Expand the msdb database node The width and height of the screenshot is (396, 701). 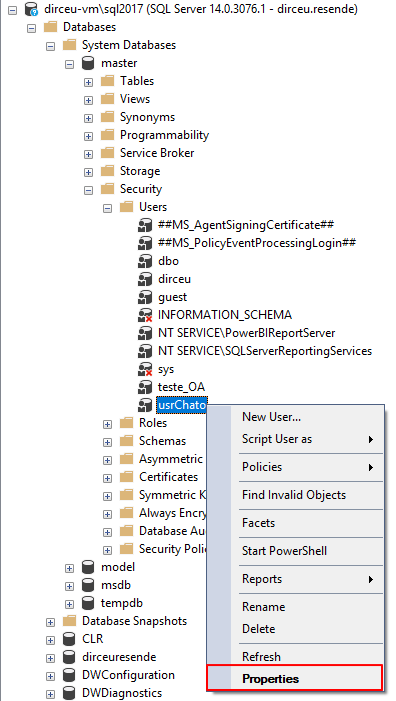[69, 586]
